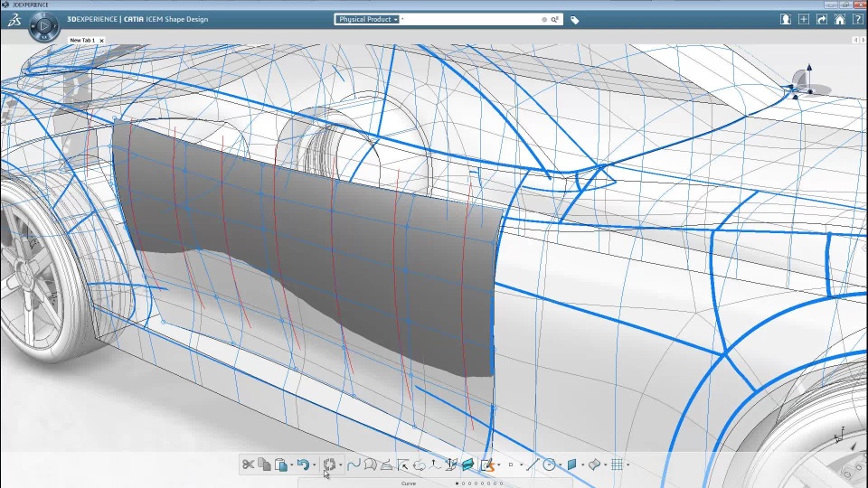Viewport: 868px width, 488px height.
Task: Select the axis system icon
Action: pyautogui.click(x=435, y=465)
